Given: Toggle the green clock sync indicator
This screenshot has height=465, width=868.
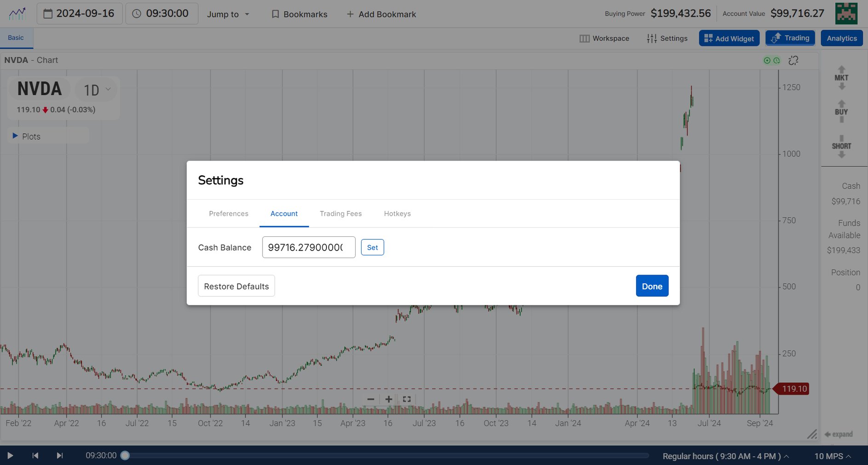Looking at the screenshot, I should point(777,60).
